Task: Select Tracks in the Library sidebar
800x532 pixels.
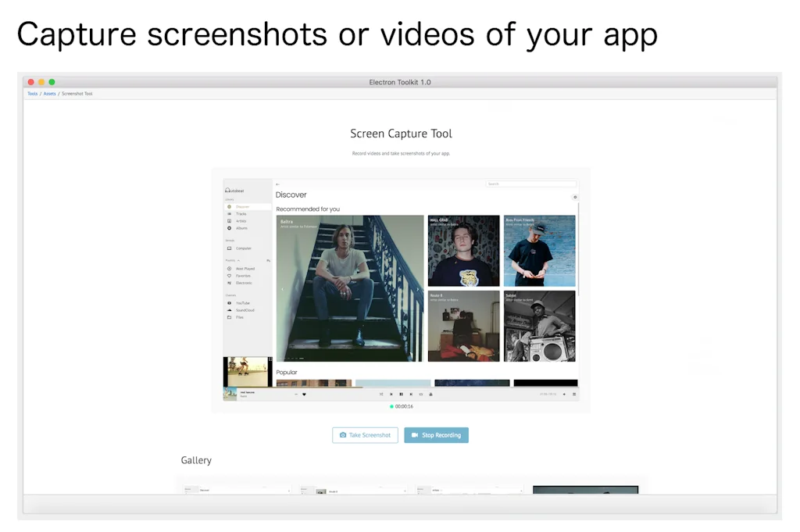Action: click(x=241, y=214)
